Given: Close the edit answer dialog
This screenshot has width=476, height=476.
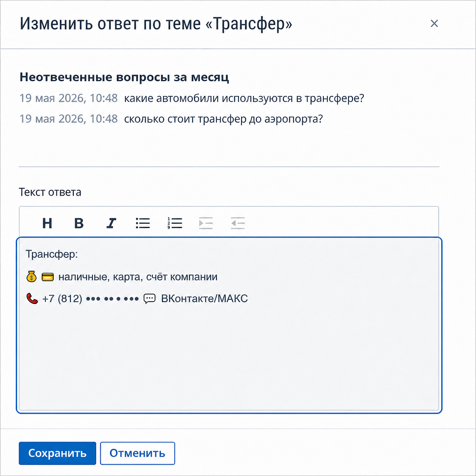Looking at the screenshot, I should point(434,23).
